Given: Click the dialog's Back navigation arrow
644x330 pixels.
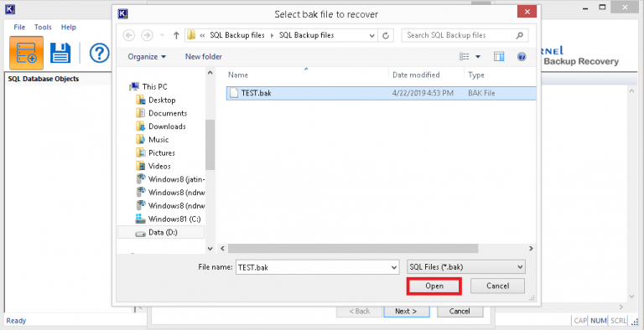Looking at the screenshot, I should tap(128, 35).
